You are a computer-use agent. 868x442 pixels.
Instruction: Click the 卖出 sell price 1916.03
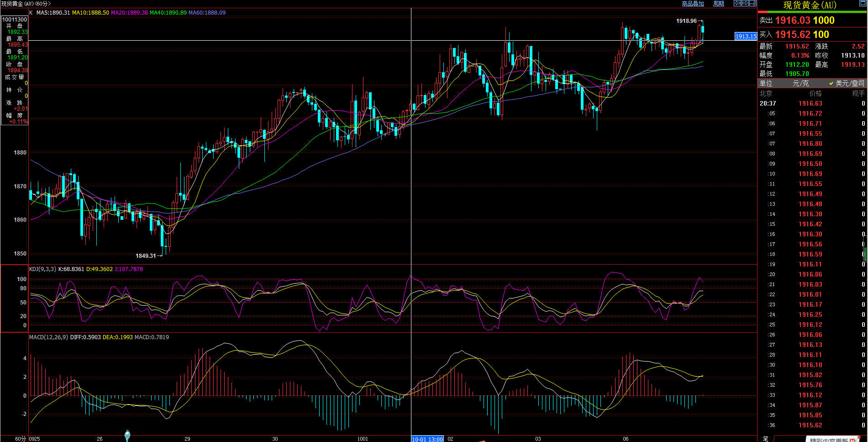(x=792, y=21)
